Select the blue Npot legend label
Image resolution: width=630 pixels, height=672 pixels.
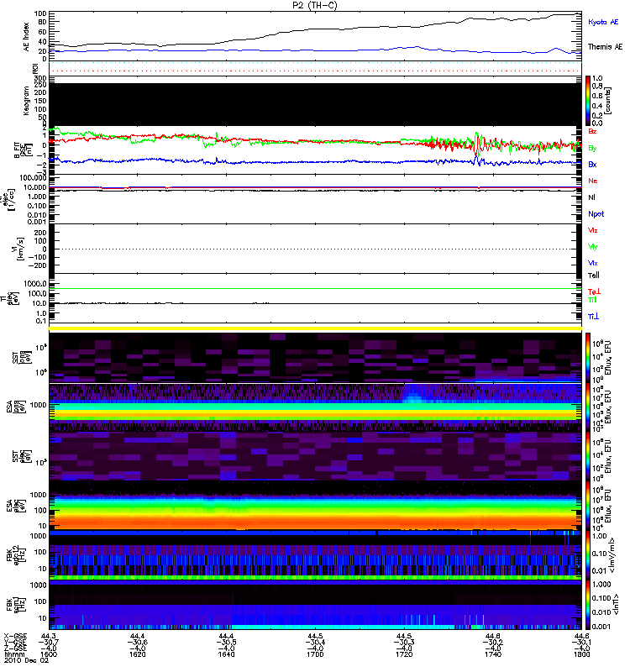coord(596,214)
